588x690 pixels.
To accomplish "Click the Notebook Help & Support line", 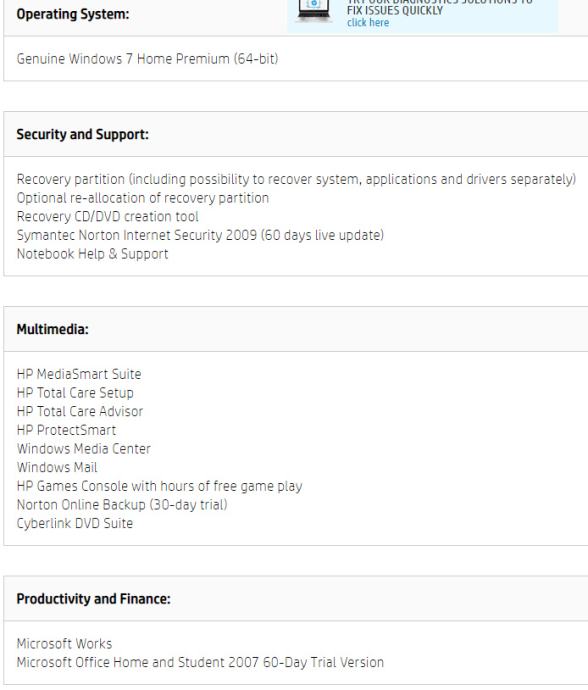I will [x=92, y=254].
